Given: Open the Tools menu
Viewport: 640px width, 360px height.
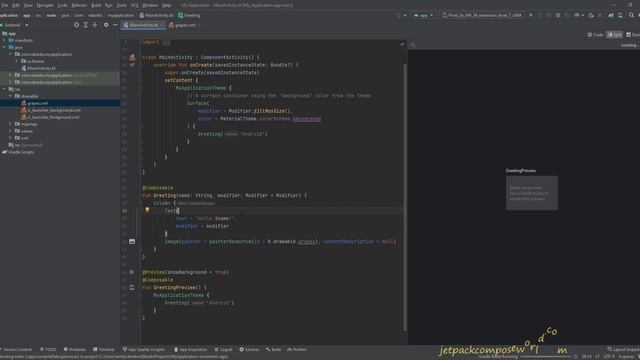Looking at the screenshot, I should (121, 5).
